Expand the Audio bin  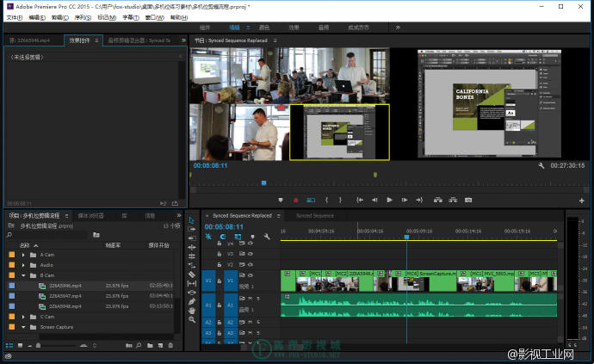click(x=23, y=265)
